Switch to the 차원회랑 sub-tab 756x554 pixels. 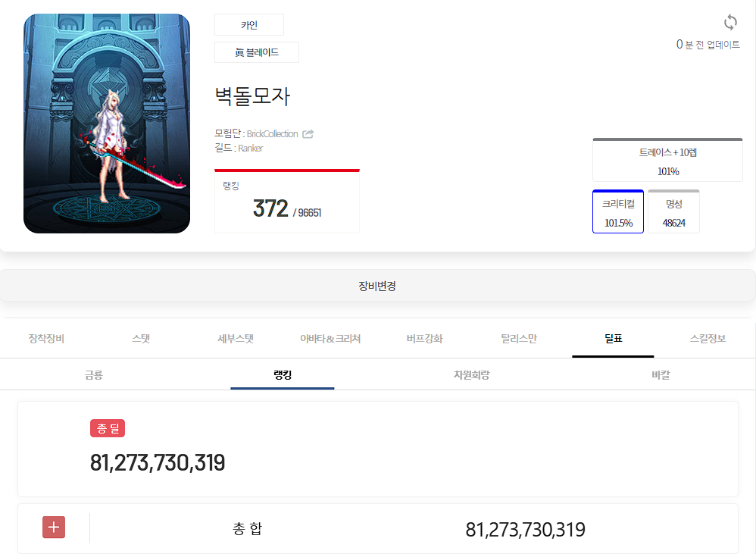pos(471,375)
